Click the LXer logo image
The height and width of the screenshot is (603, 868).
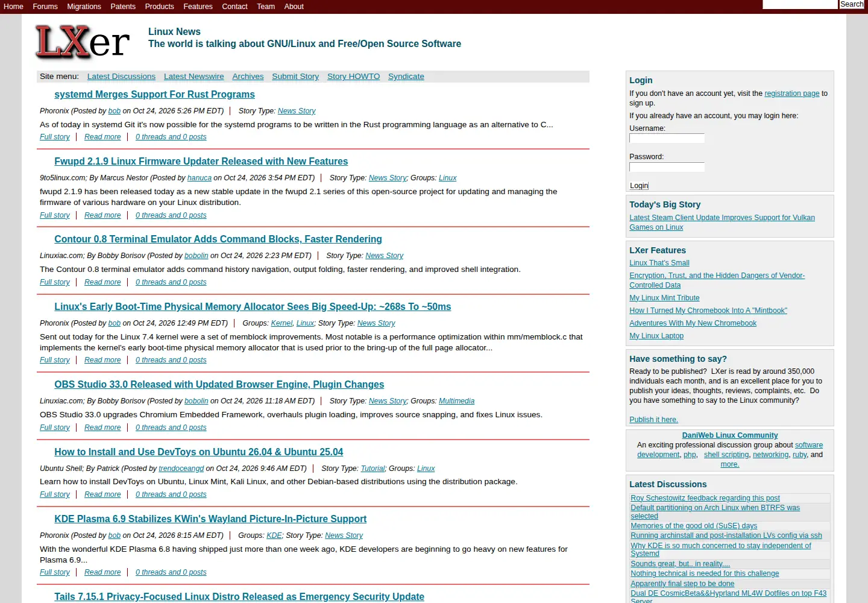[83, 42]
